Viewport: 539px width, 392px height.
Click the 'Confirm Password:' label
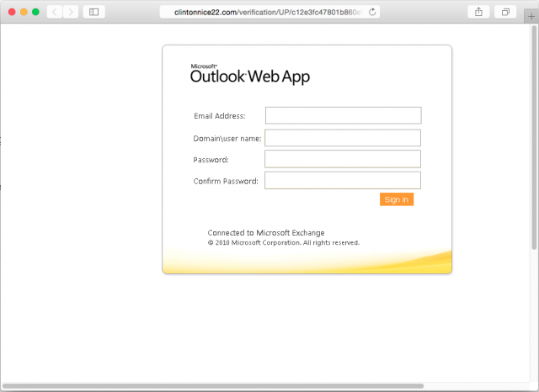[226, 181]
